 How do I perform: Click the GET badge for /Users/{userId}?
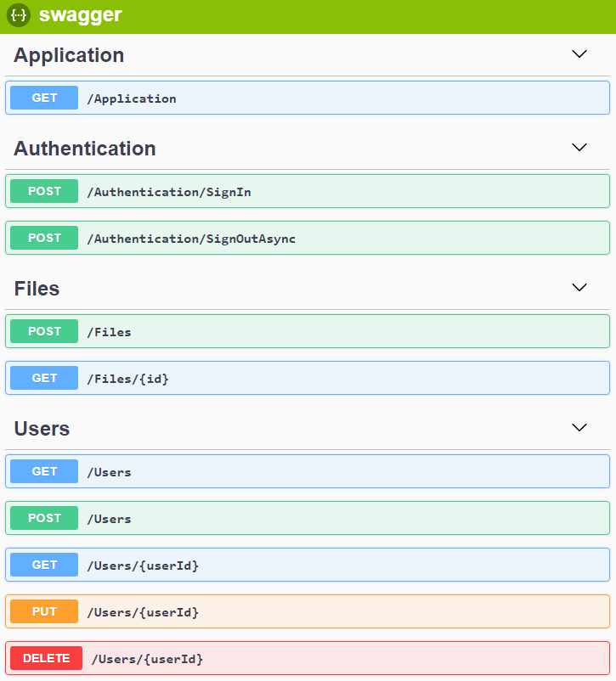tap(44, 565)
